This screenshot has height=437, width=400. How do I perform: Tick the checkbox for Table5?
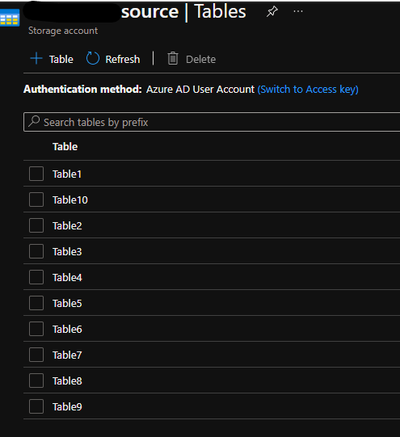[x=36, y=303]
